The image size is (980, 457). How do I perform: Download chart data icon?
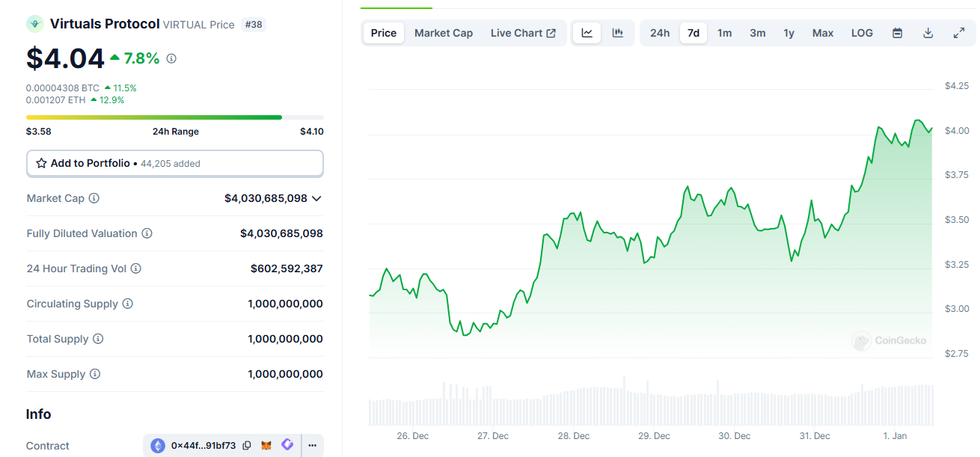[x=928, y=33]
